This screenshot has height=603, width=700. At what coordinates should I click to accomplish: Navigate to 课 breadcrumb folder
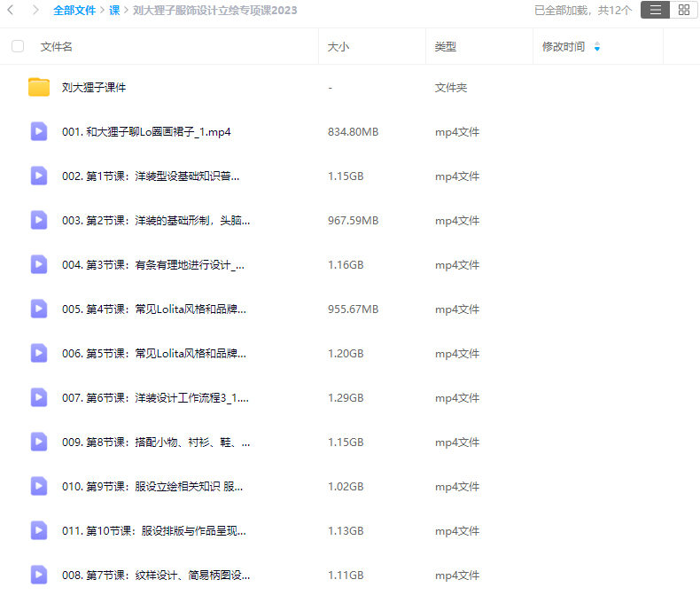pos(114,11)
